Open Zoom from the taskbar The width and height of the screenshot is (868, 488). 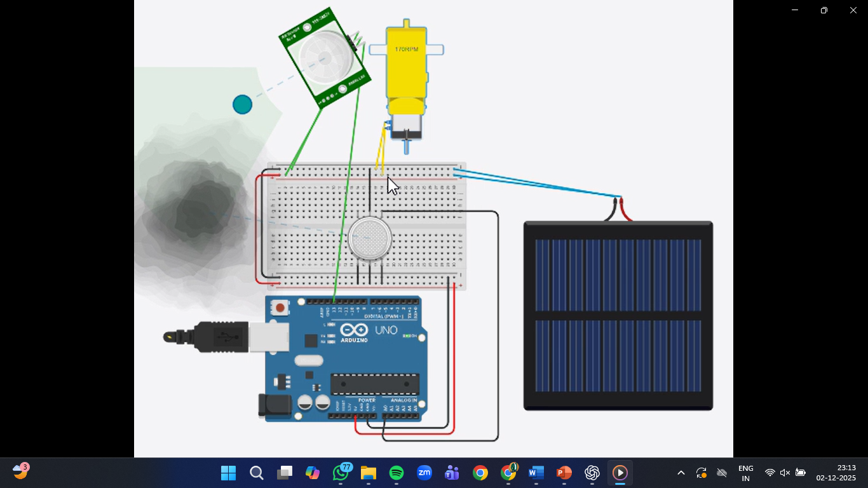point(424,473)
